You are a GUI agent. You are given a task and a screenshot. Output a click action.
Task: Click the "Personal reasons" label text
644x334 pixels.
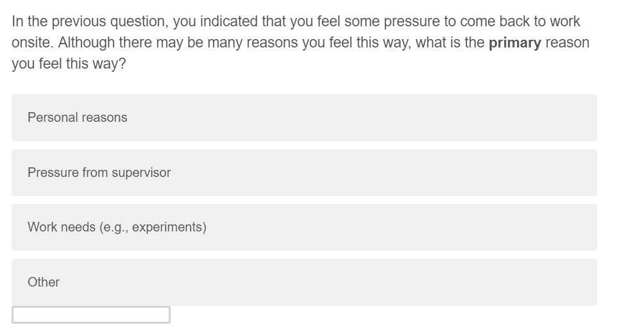click(x=78, y=118)
